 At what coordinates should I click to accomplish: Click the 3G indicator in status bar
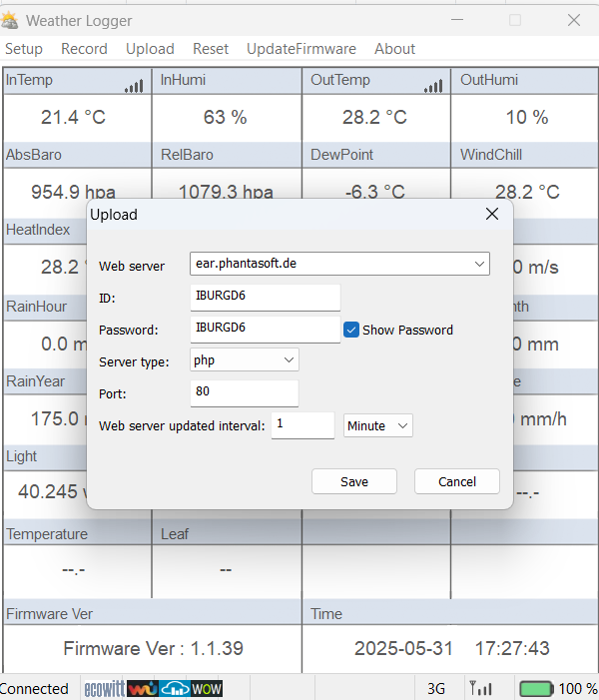pyautogui.click(x=436, y=689)
